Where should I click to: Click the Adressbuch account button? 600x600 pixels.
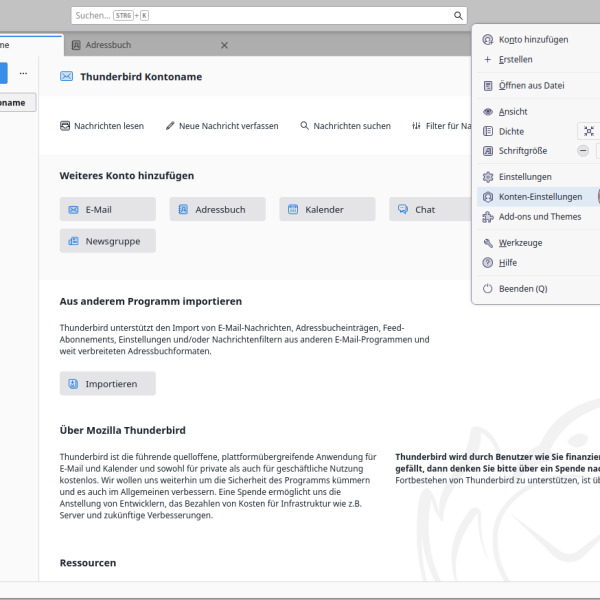(x=217, y=209)
